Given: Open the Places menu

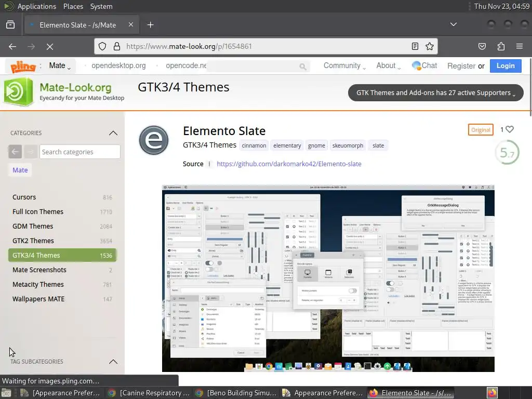Looking at the screenshot, I should coord(73,6).
